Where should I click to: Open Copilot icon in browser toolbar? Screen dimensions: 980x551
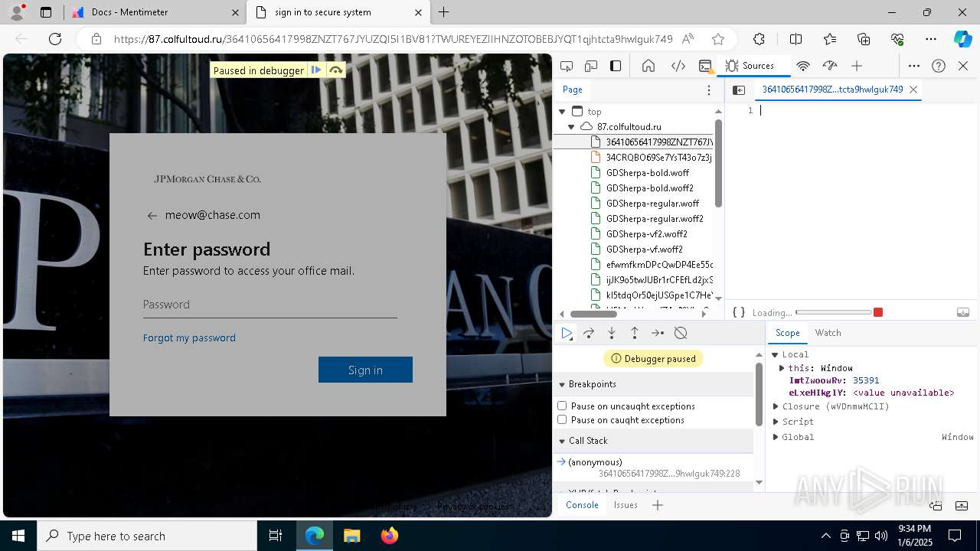click(x=962, y=39)
